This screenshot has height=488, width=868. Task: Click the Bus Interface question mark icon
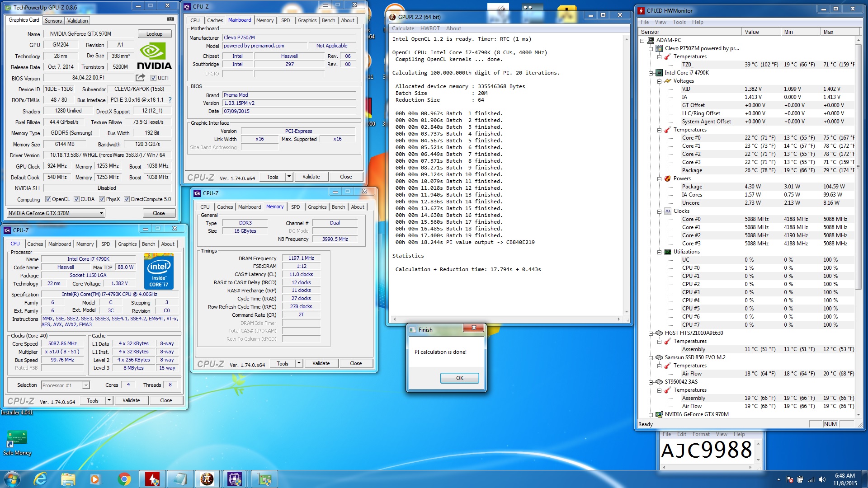(x=170, y=100)
